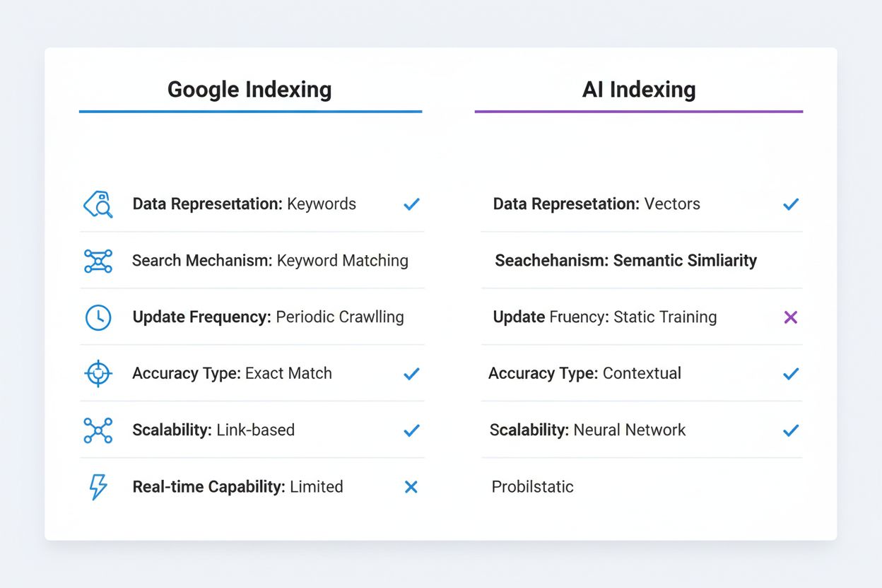Click the purple X mark for Static Training

[791, 317]
